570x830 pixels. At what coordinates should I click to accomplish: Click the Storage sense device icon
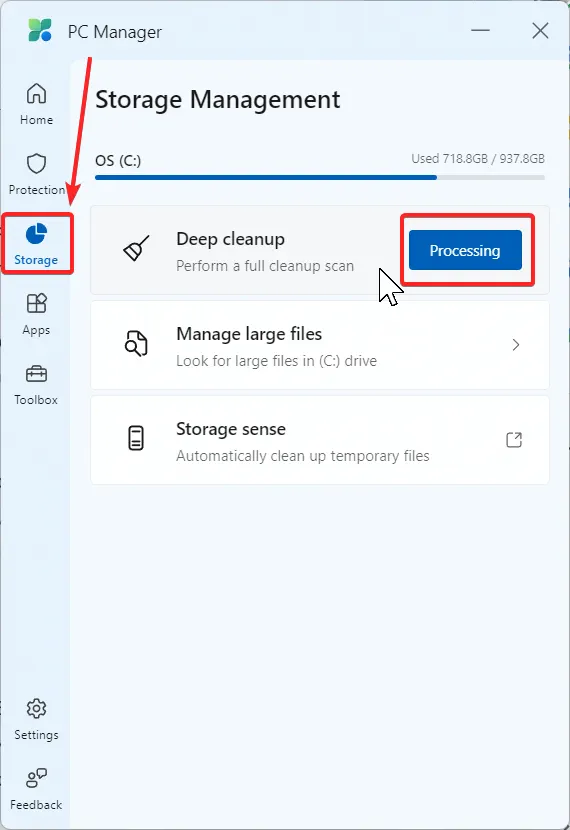click(x=136, y=438)
